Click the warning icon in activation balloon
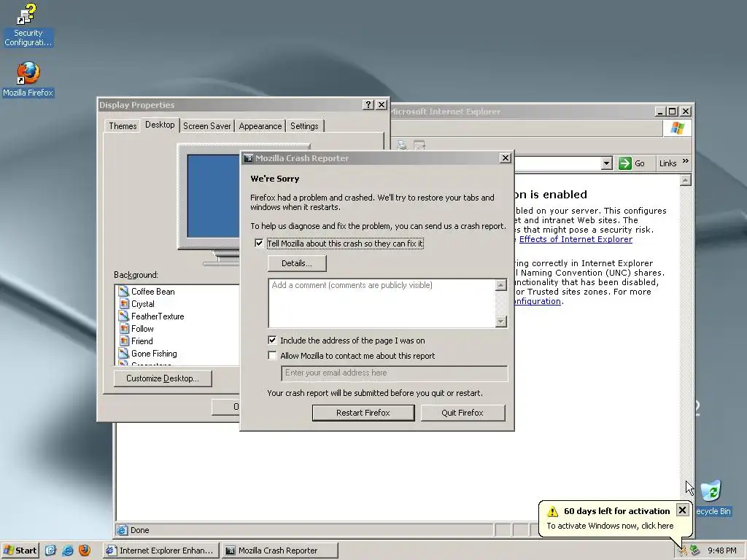747x560 pixels. tap(552, 511)
